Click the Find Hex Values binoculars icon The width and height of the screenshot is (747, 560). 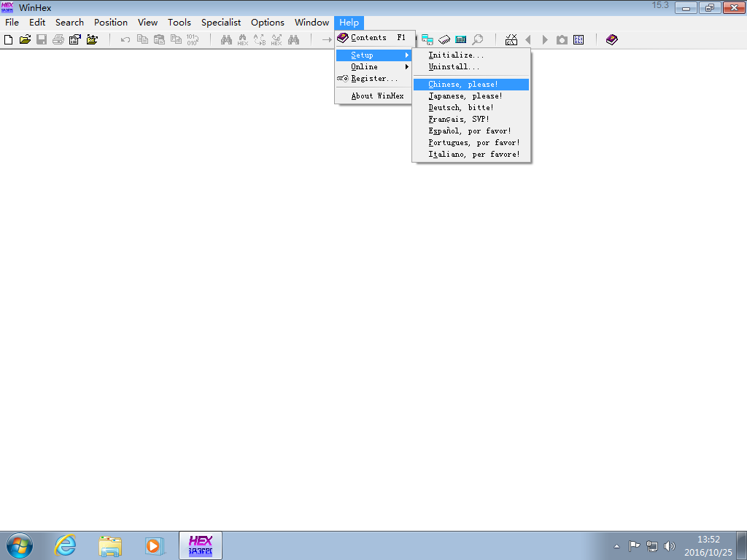pos(243,39)
